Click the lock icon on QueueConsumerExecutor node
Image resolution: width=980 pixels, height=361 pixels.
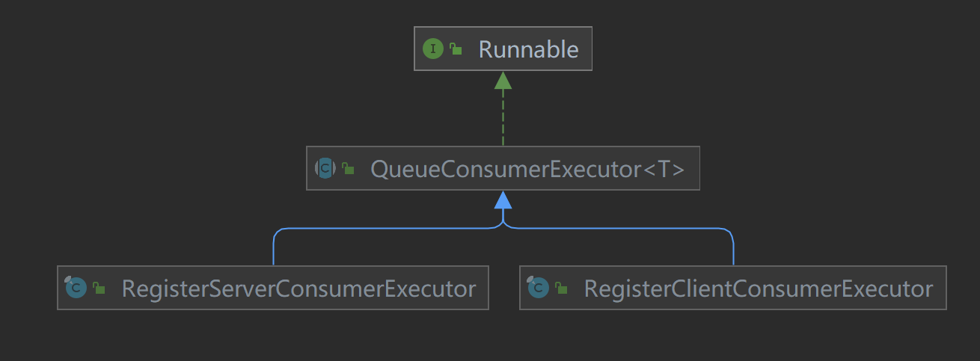pyautogui.click(x=348, y=170)
